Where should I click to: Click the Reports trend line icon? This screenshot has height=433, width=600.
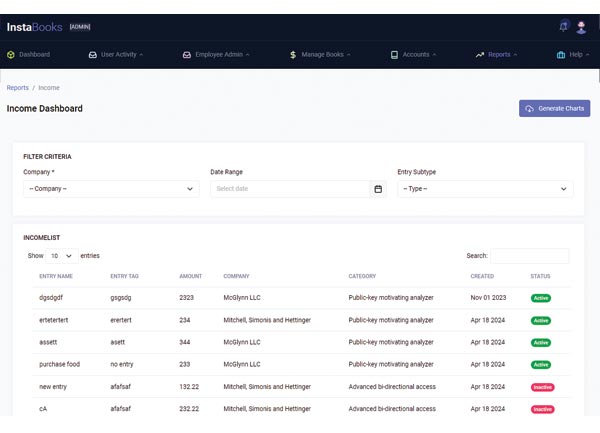tap(480, 54)
